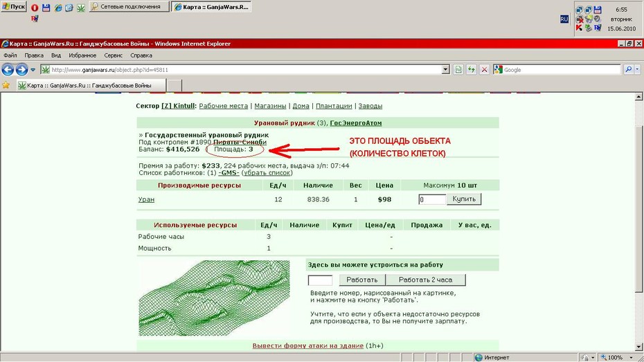644x362 pixels.
Task: Open the Магазины link
Action: click(270, 106)
